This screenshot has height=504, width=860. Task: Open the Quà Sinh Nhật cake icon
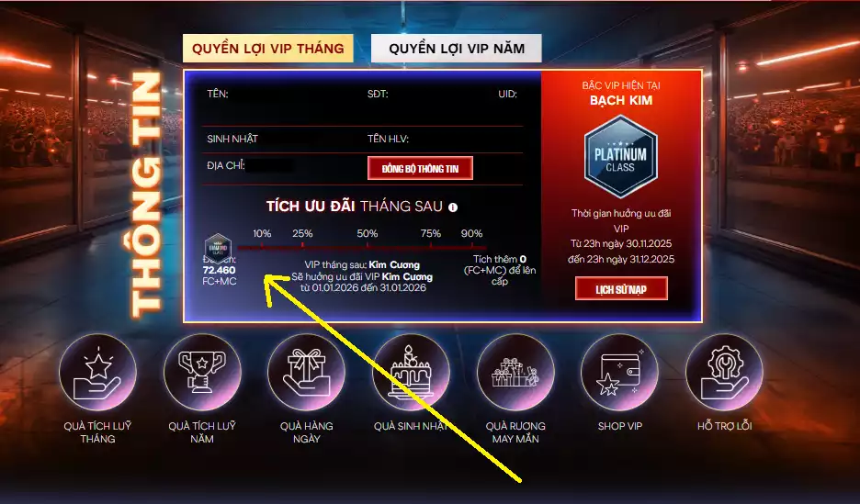point(411,372)
